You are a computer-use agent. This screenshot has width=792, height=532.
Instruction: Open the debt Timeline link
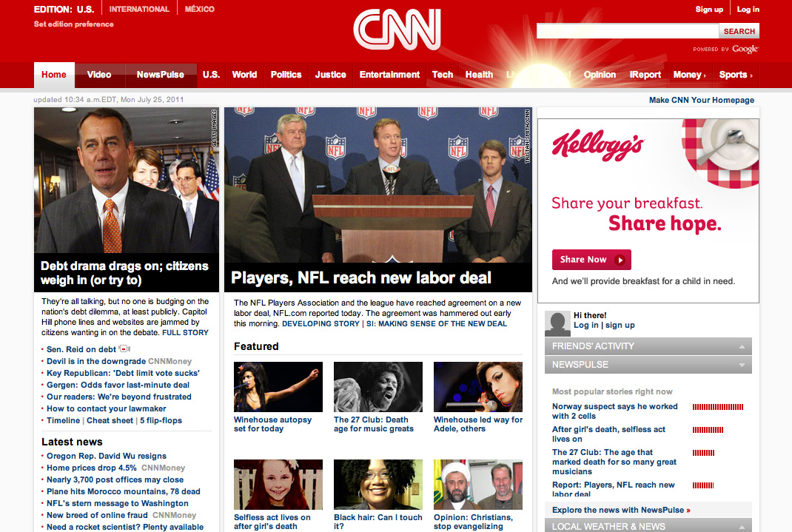coord(63,420)
